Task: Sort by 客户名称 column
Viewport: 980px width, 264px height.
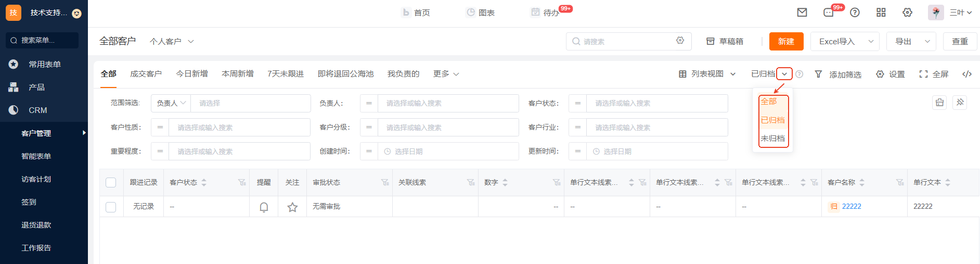Action: 862,182
